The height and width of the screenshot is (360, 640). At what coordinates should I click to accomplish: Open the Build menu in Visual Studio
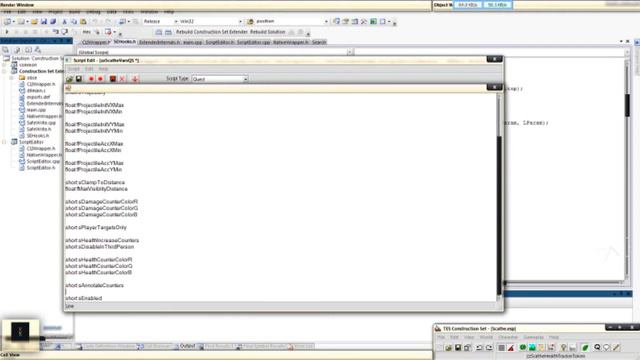click(x=74, y=12)
